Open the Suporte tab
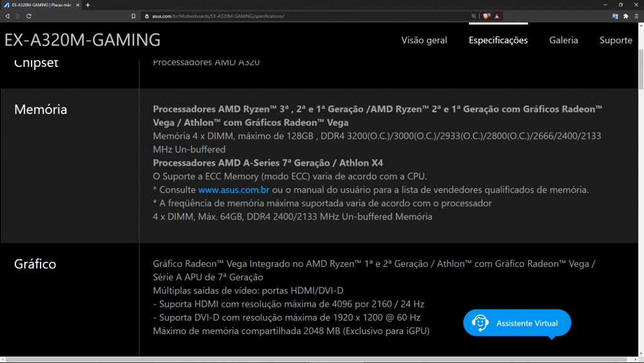This screenshot has width=644, height=363. click(616, 40)
